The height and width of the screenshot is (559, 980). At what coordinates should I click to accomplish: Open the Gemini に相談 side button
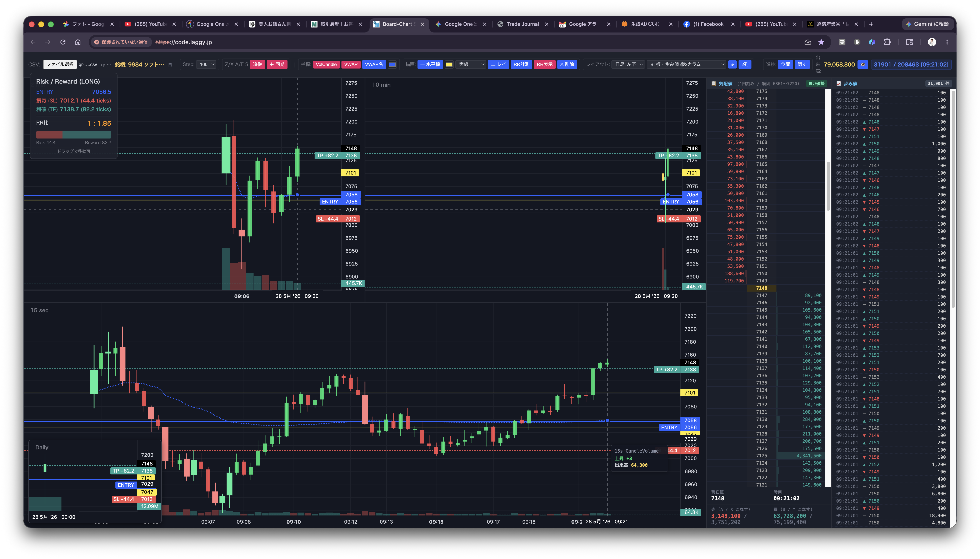point(927,24)
